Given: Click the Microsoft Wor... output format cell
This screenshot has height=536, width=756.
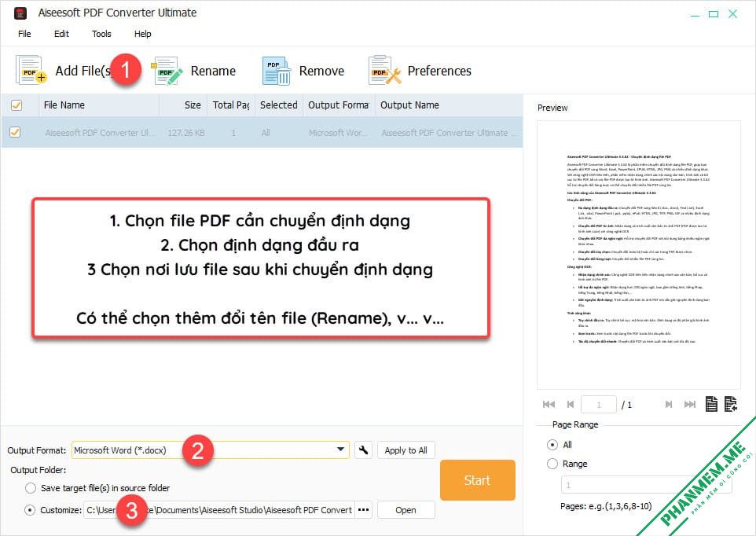Looking at the screenshot, I should (337, 133).
